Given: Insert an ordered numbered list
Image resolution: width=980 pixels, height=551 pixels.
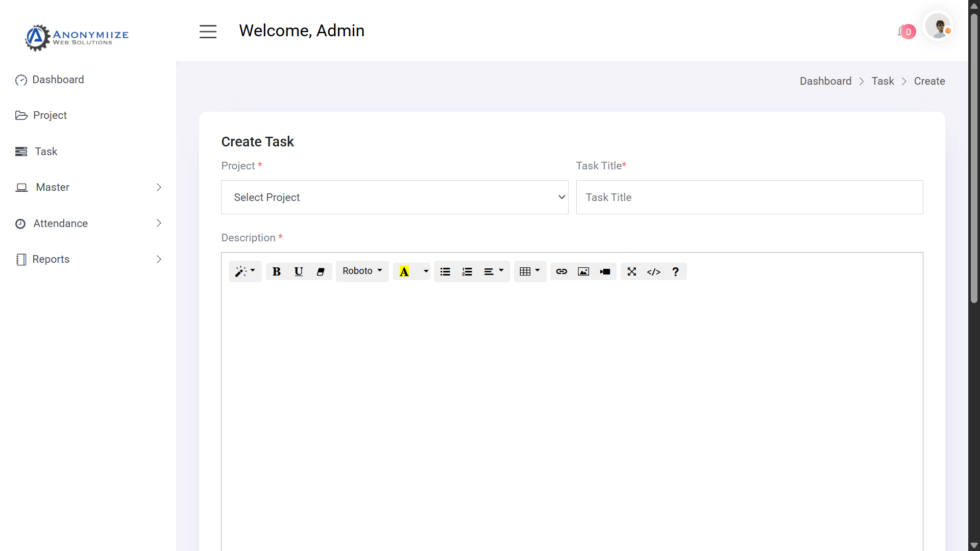Looking at the screenshot, I should [467, 271].
